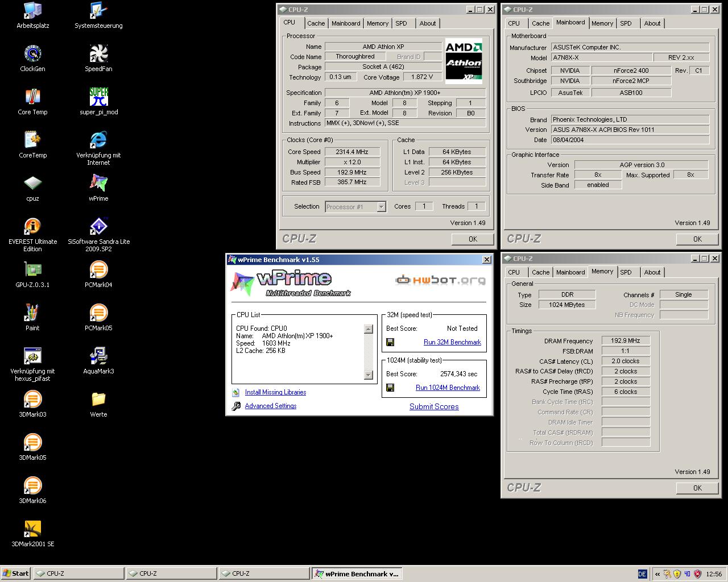The width and height of the screenshot is (728, 582).
Task: Open the Windows Start menu
Action: pos(16,573)
